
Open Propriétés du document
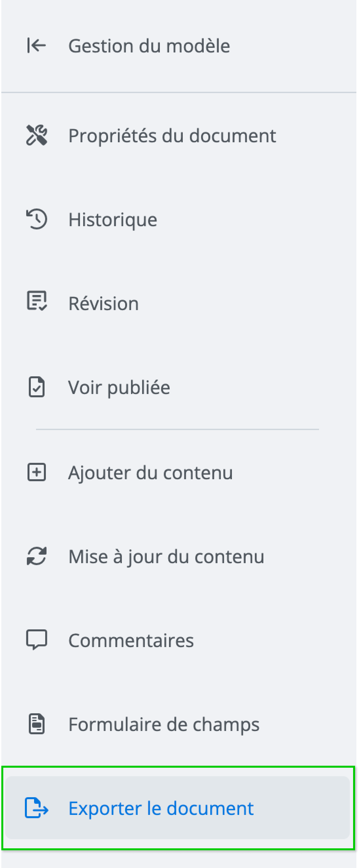172,136
